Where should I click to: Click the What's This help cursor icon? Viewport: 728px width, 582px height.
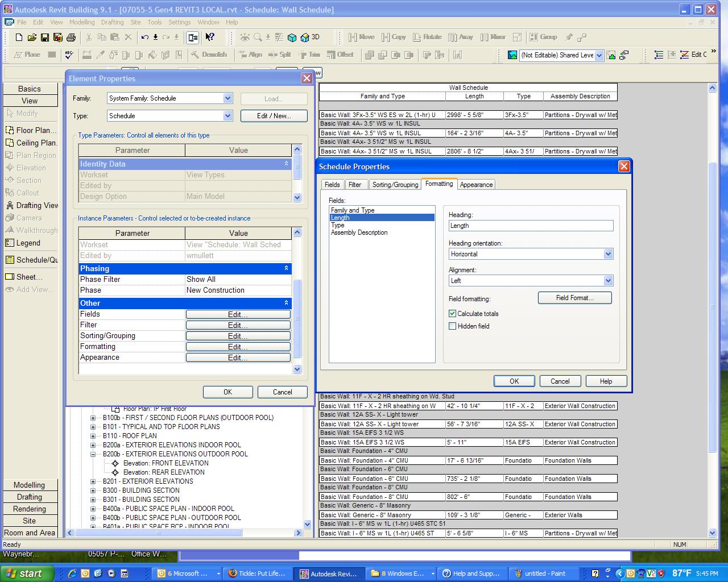[x=210, y=38]
